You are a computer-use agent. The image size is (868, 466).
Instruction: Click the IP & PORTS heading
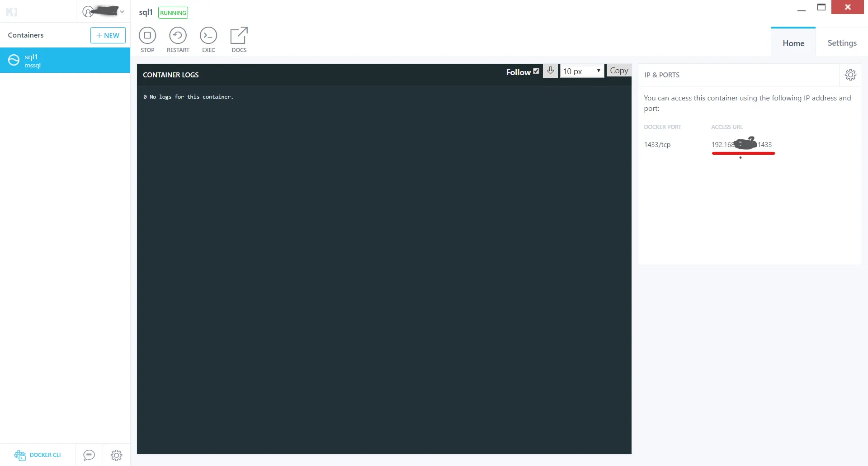point(662,75)
